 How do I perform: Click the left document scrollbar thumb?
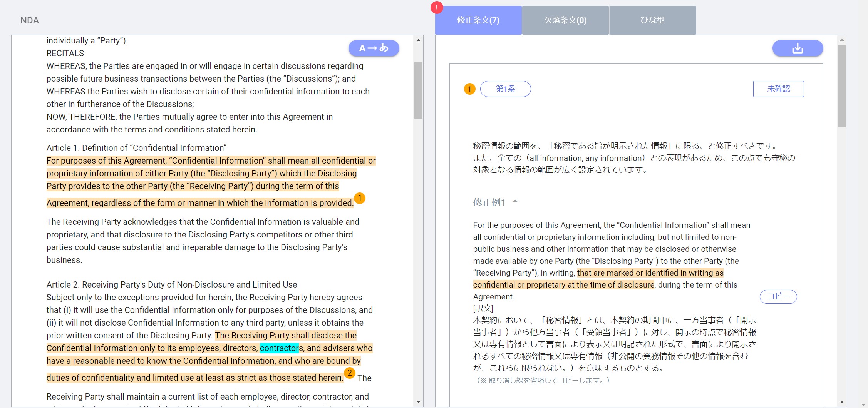[418, 90]
